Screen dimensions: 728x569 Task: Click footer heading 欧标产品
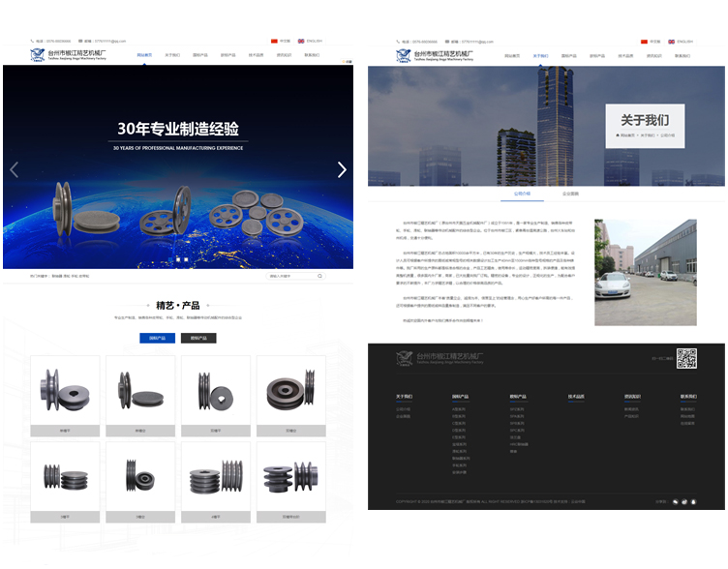click(x=518, y=397)
